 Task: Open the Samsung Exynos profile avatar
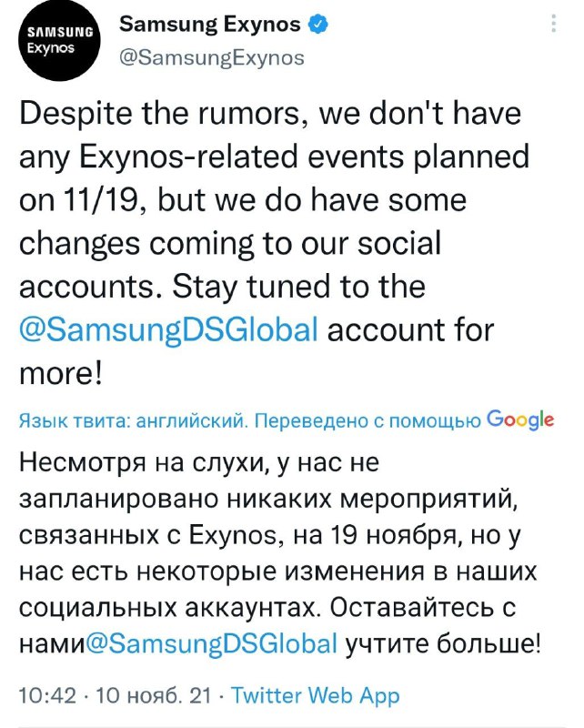(x=59, y=40)
